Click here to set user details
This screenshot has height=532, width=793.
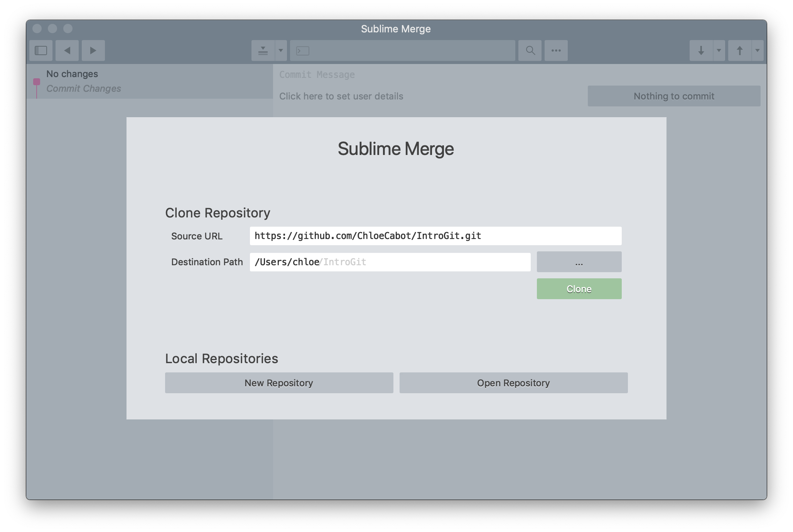coord(341,96)
